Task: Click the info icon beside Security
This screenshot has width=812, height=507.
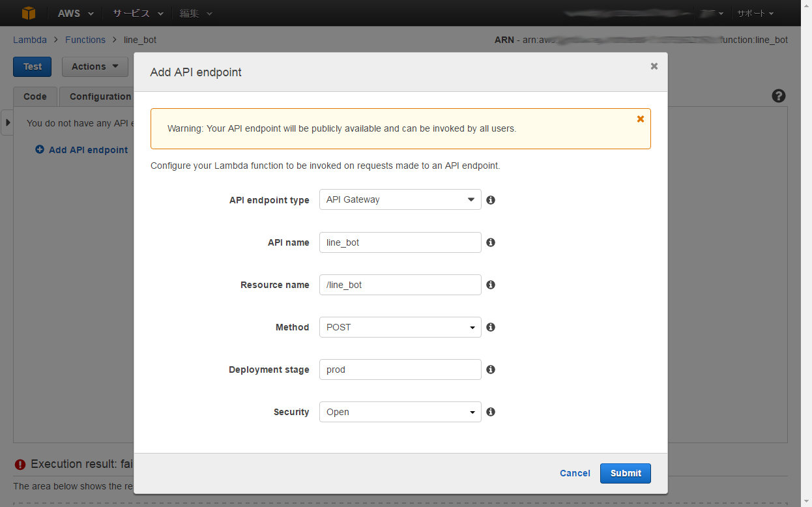Action: point(491,411)
